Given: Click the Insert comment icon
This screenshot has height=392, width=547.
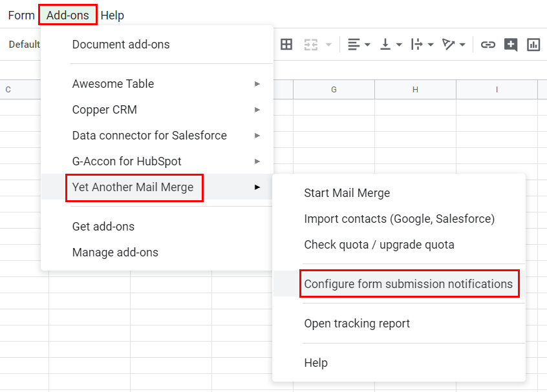Looking at the screenshot, I should click(x=511, y=45).
